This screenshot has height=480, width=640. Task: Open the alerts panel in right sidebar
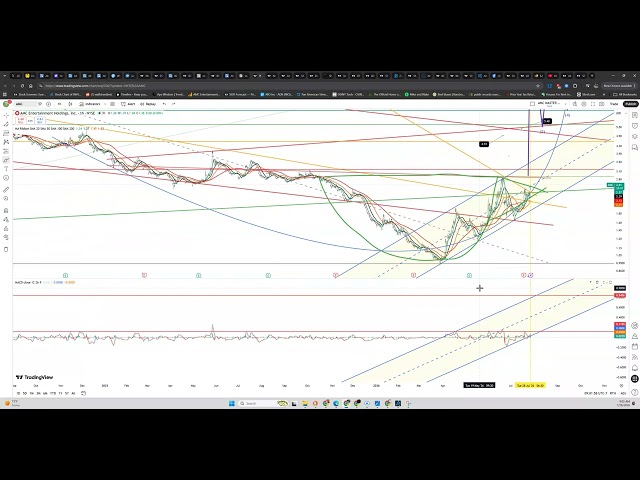tap(635, 126)
